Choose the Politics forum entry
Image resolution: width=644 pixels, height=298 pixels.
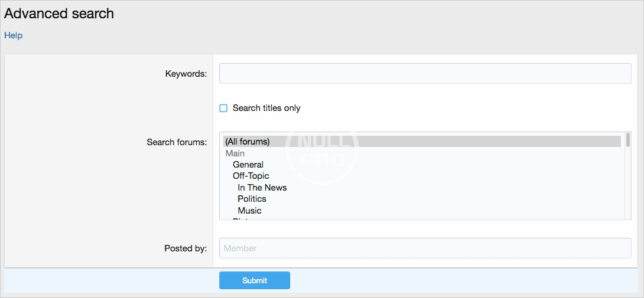[x=252, y=199]
